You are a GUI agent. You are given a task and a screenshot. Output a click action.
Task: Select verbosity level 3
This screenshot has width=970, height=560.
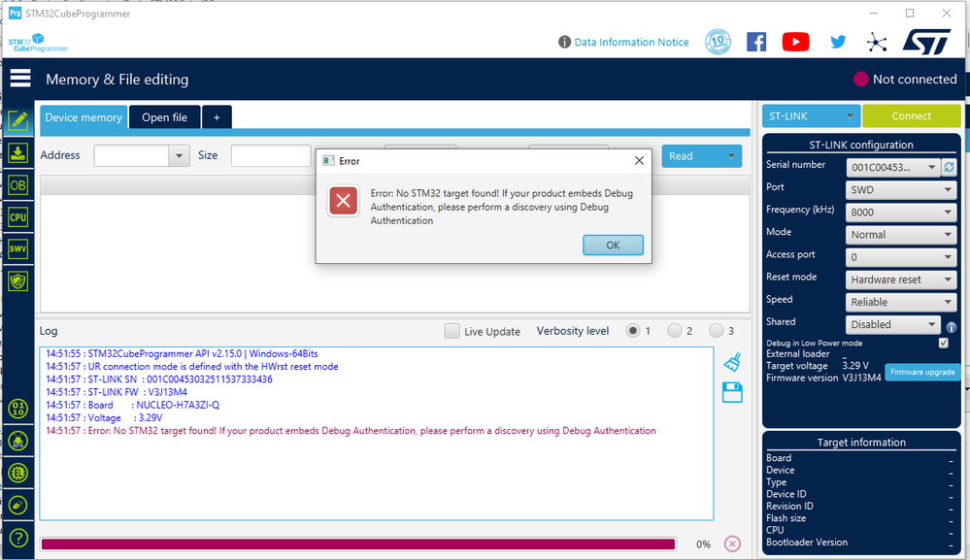click(716, 331)
